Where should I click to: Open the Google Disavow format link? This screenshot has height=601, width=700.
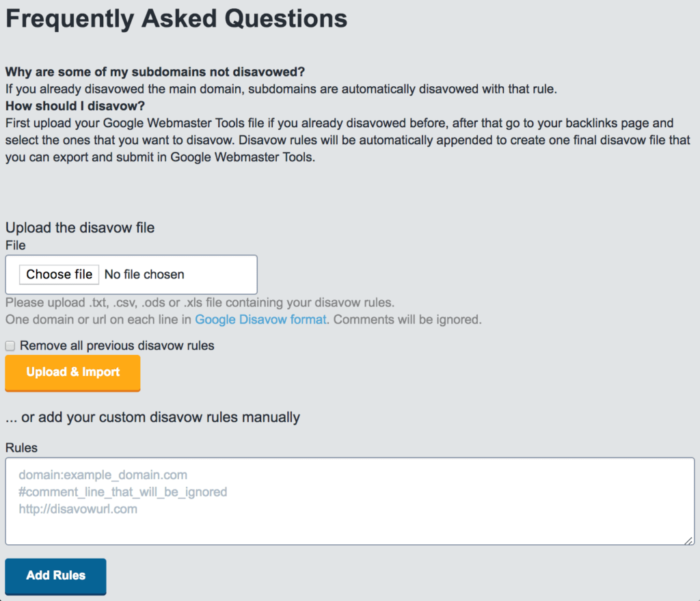pos(260,319)
